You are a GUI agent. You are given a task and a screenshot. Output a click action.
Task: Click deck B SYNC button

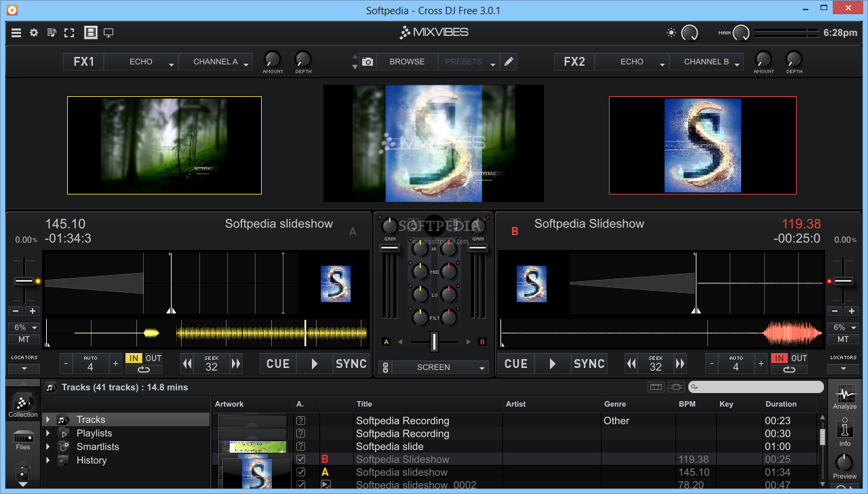[589, 364]
